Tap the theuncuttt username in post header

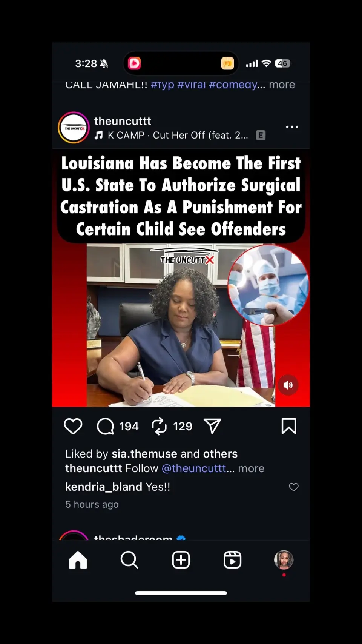123,121
